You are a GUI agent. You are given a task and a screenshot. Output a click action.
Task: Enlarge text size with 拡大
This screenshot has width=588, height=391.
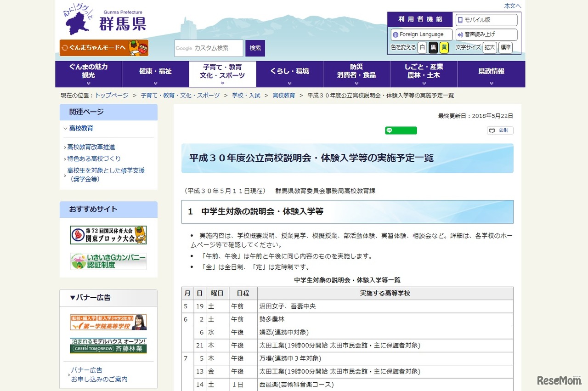click(x=490, y=47)
